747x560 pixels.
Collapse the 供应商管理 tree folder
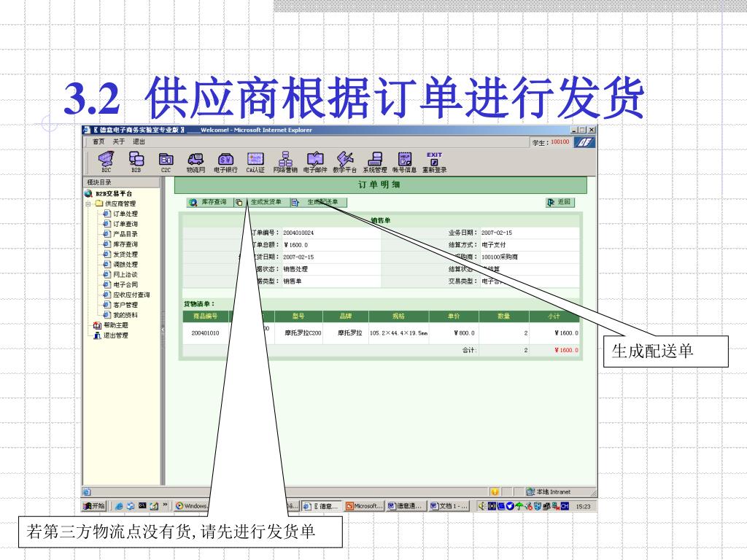88,204
